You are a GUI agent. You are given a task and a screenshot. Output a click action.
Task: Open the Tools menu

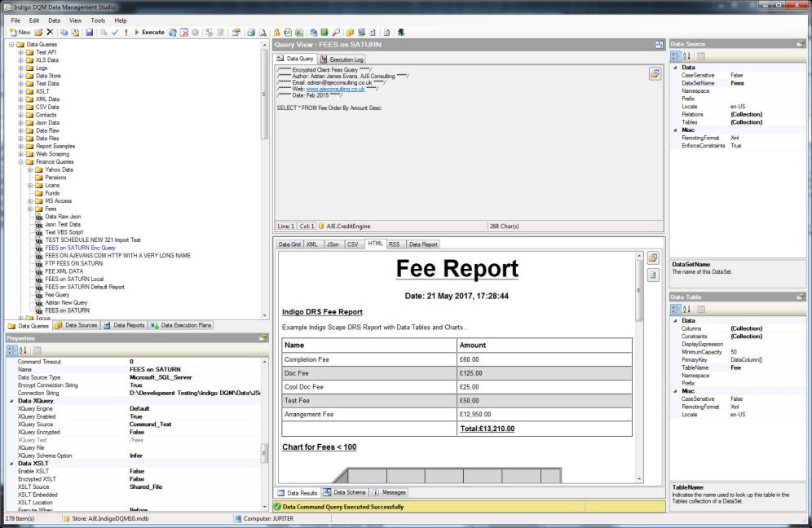point(99,19)
